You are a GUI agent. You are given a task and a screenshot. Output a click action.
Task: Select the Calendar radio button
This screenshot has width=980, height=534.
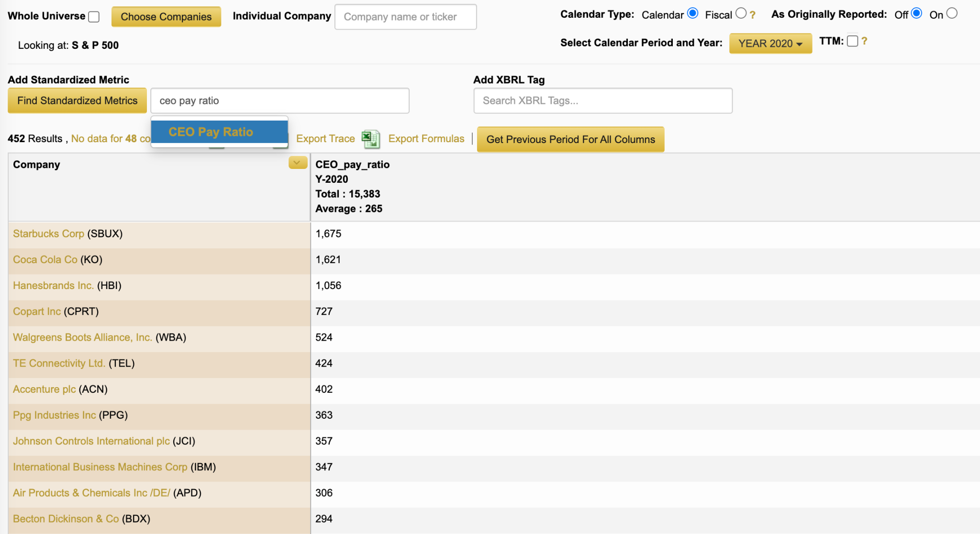pyautogui.click(x=692, y=13)
